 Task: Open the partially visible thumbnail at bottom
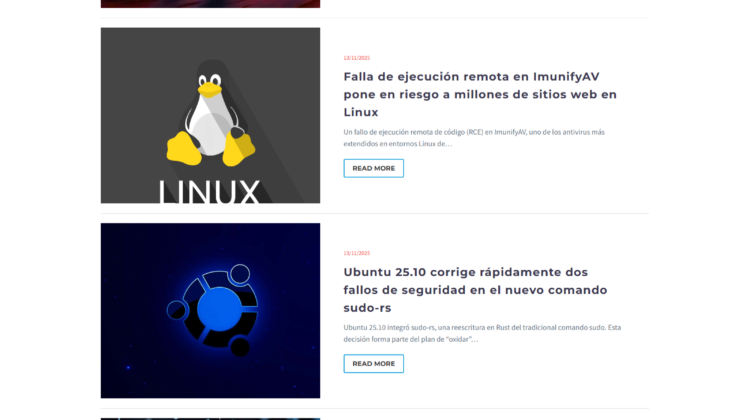tap(210, 419)
